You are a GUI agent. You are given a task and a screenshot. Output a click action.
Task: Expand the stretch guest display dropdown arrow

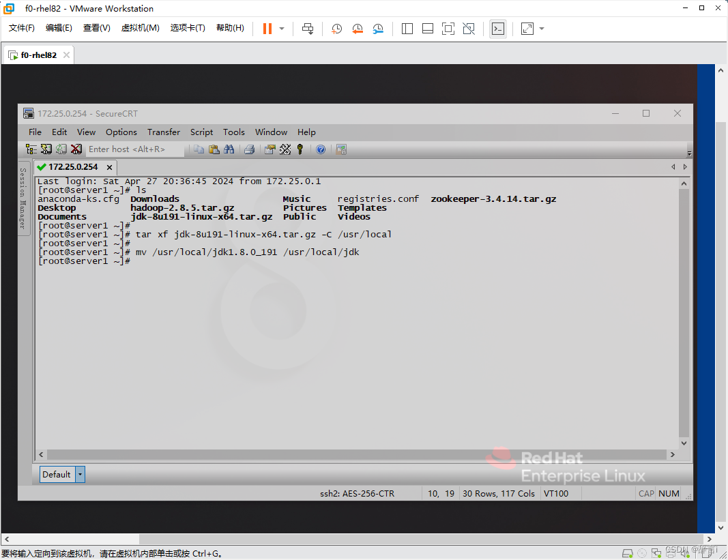pyautogui.click(x=541, y=29)
